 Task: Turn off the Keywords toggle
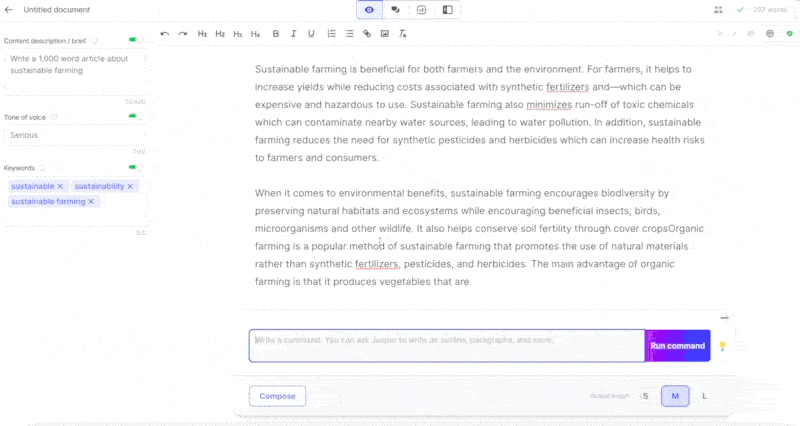point(134,168)
